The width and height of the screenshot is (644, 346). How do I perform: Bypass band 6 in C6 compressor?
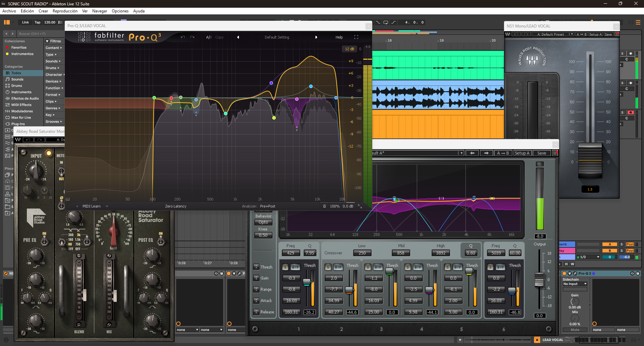pyautogui.click(x=500, y=267)
